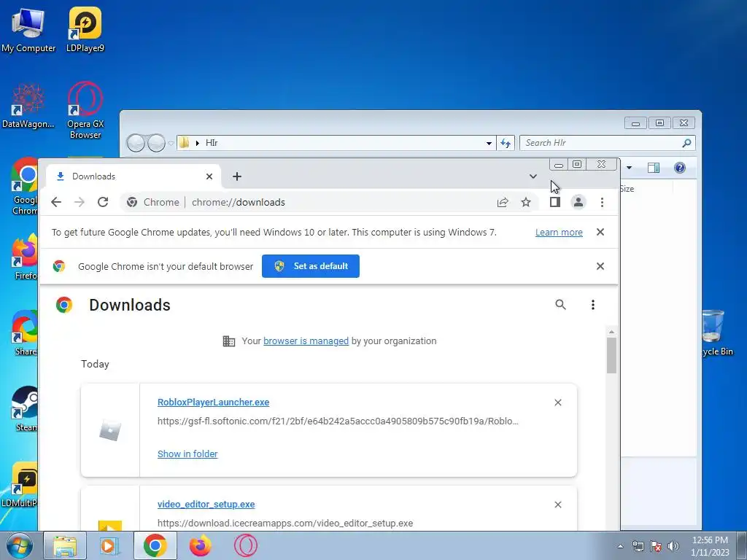This screenshot has width=747, height=560.
Task: Search downloads with the magnifier icon
Action: 560,305
